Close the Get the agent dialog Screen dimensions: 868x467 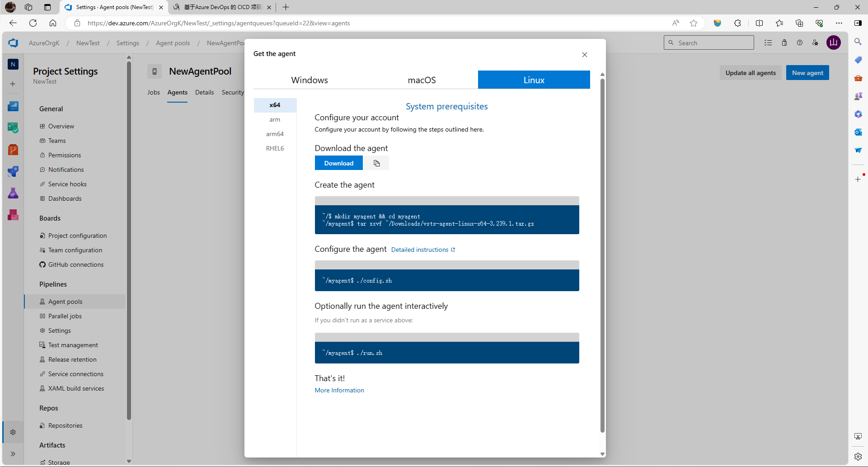click(585, 55)
